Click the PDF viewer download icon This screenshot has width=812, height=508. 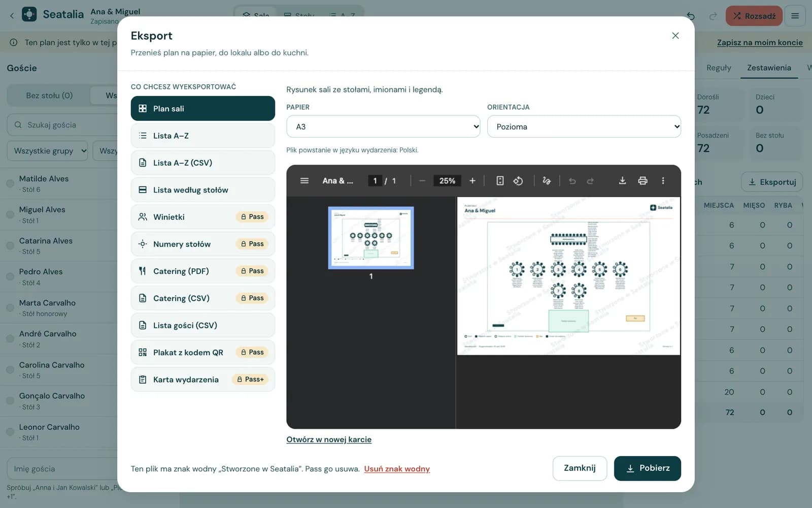(x=622, y=181)
